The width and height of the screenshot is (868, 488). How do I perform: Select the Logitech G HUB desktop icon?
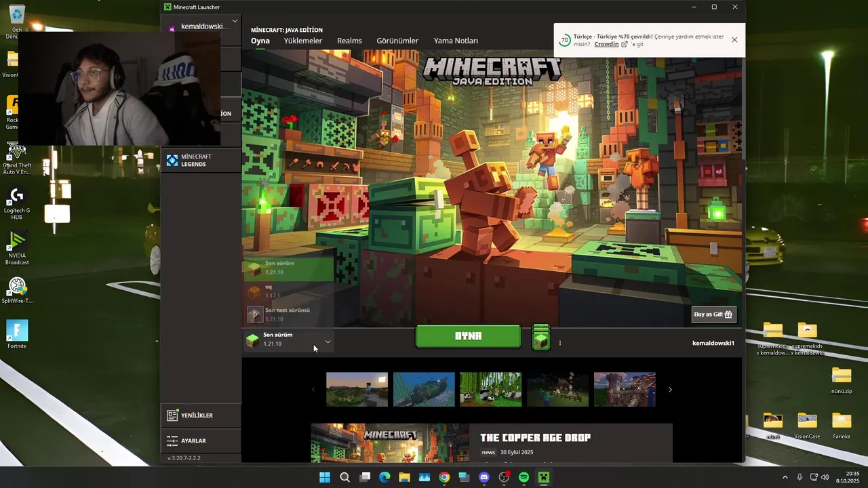17,203
